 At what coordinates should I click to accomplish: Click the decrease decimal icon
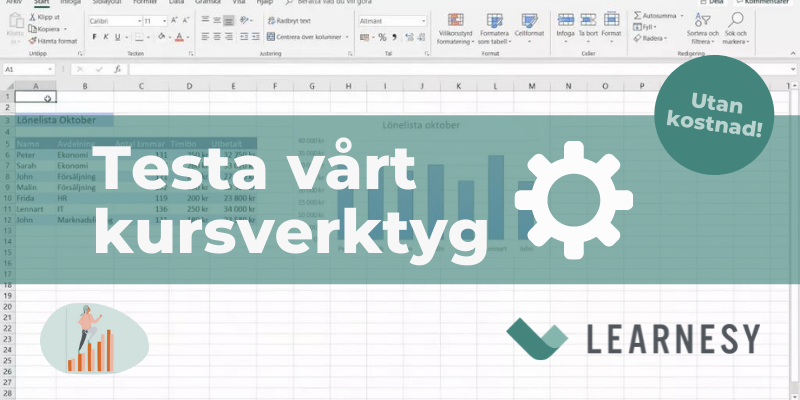421,37
